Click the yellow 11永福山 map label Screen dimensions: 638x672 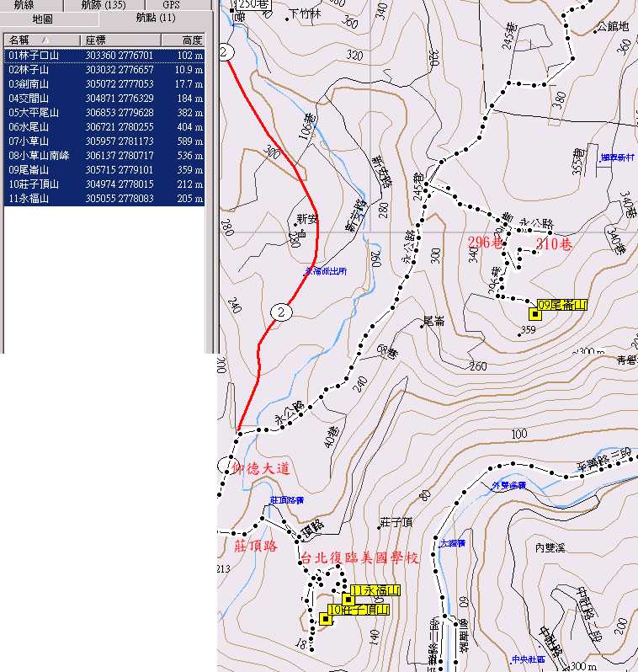click(x=375, y=590)
